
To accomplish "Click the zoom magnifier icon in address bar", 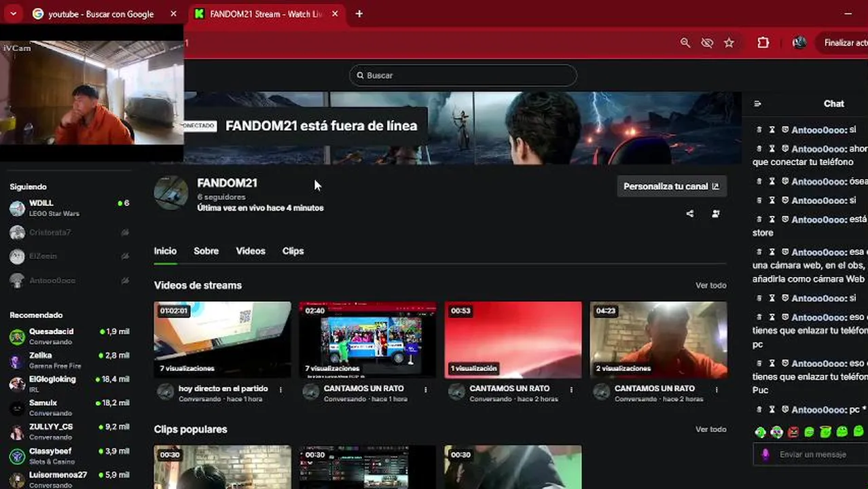I will [685, 43].
